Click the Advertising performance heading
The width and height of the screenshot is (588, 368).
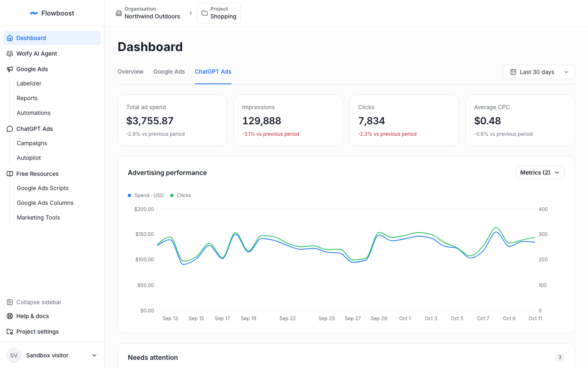pos(167,173)
